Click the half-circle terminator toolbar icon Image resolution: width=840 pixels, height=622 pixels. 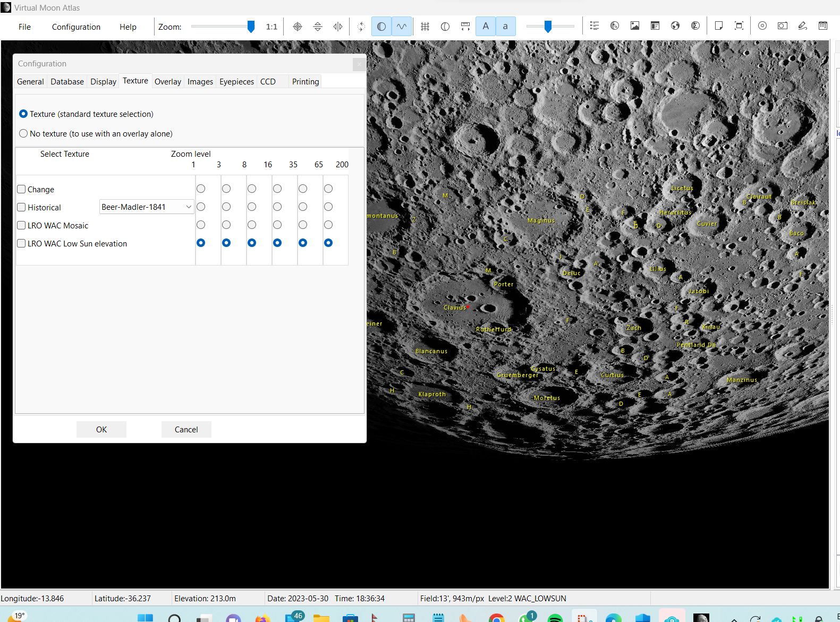[x=445, y=27]
